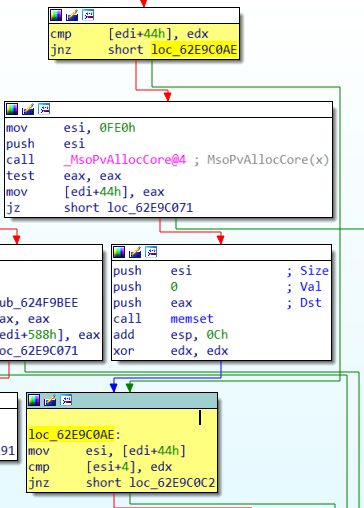Click the group nodes icon in the memset block
The height and width of the screenshot is (508, 364).
pyautogui.click(x=151, y=252)
